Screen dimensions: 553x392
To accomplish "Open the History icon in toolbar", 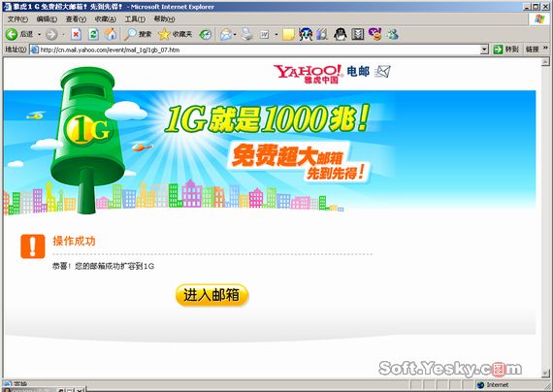I will pos(206,34).
